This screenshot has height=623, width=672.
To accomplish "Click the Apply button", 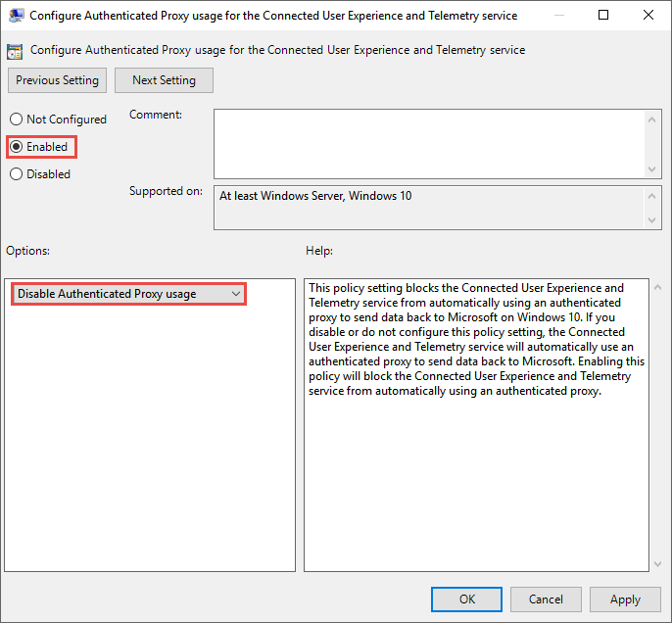I will [x=625, y=599].
